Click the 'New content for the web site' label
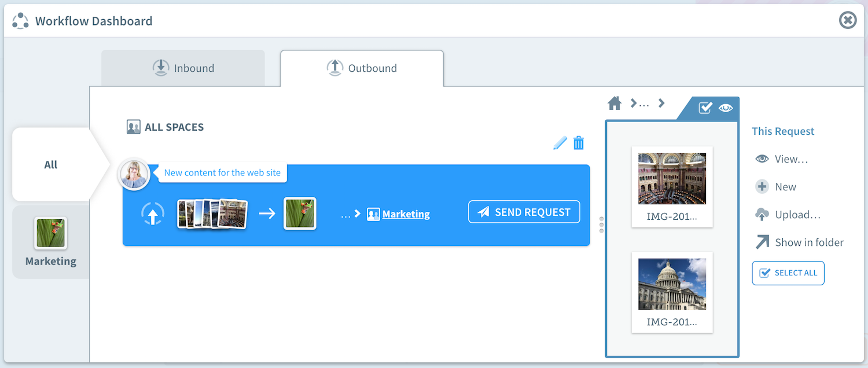Image resolution: width=868 pixels, height=368 pixels. [x=222, y=172]
